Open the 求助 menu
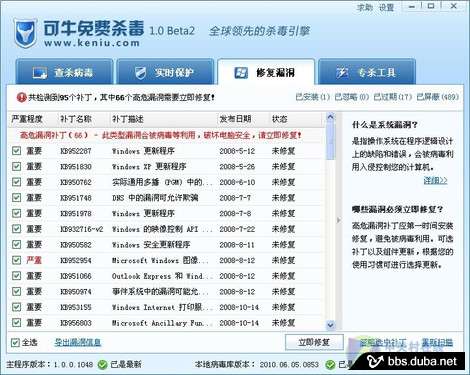This screenshot has height=375, width=470. point(365,7)
